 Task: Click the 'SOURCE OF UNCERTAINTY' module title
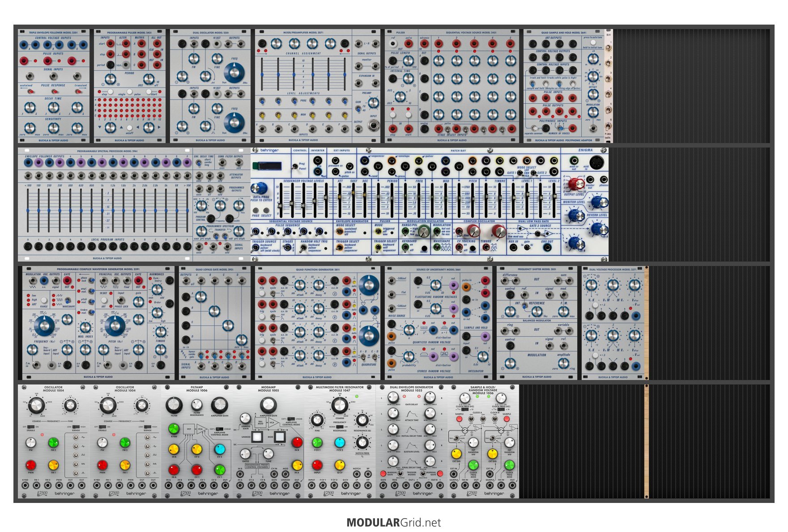coord(438,270)
